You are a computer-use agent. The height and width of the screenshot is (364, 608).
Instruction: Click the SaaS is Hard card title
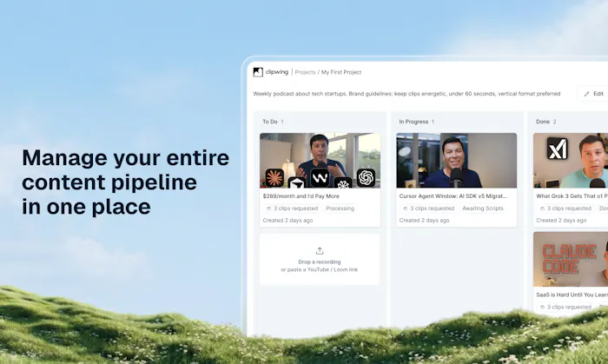coord(572,295)
